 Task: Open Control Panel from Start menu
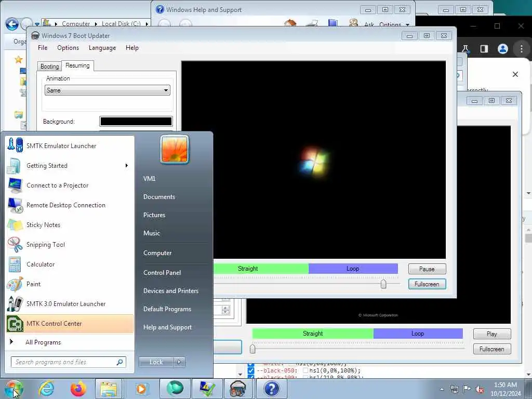pos(162,272)
